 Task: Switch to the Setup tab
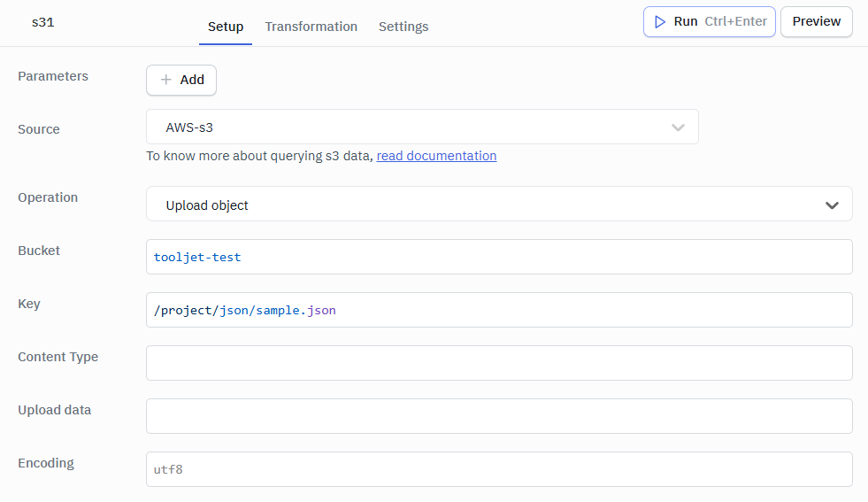tap(226, 27)
